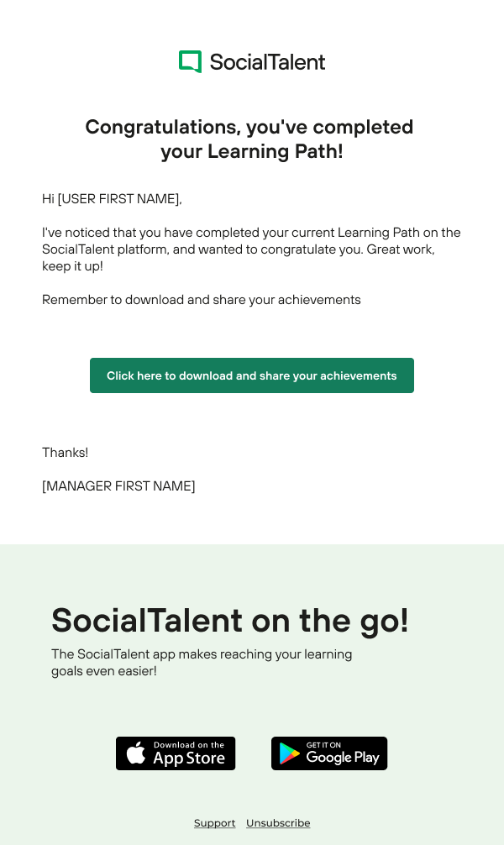Click the SocialTalent speech-bubble logo icon

[x=190, y=61]
